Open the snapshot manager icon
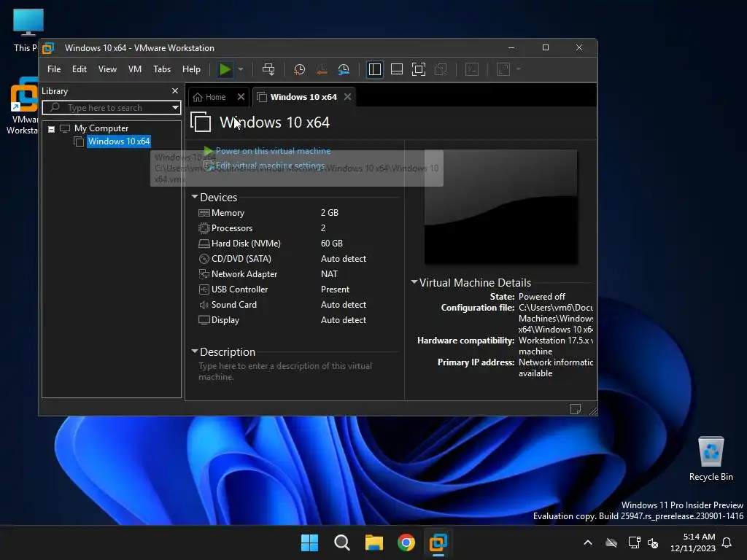 [x=344, y=69]
